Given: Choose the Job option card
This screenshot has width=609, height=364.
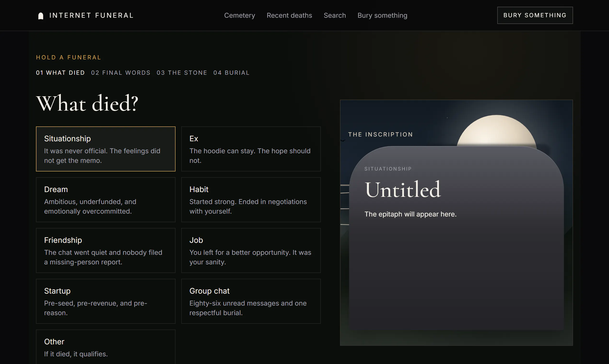Looking at the screenshot, I should click(251, 250).
